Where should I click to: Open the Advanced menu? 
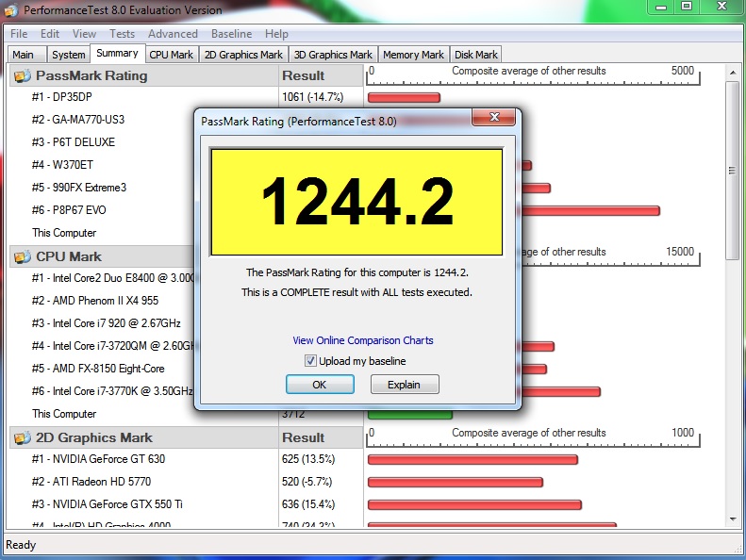pyautogui.click(x=173, y=34)
